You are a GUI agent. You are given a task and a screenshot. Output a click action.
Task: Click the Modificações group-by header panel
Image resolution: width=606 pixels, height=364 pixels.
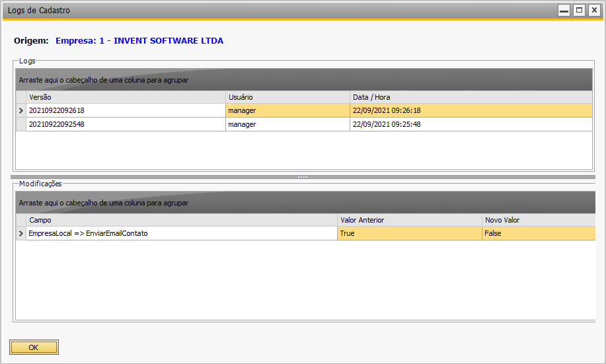pos(305,203)
